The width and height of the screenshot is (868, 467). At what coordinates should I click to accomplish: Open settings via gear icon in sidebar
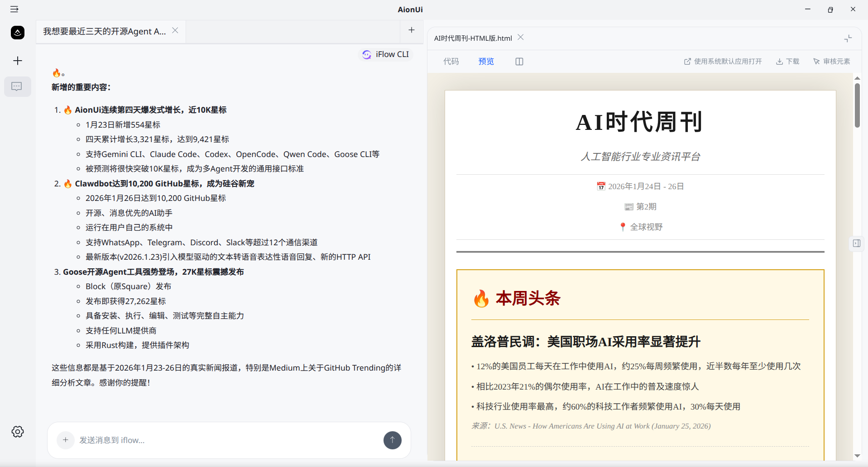point(17,431)
